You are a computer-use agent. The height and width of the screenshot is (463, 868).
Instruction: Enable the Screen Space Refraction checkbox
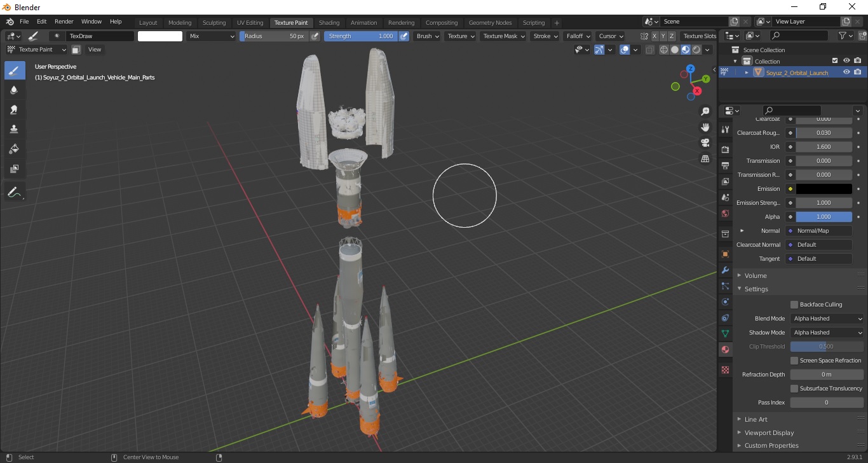[794, 361]
